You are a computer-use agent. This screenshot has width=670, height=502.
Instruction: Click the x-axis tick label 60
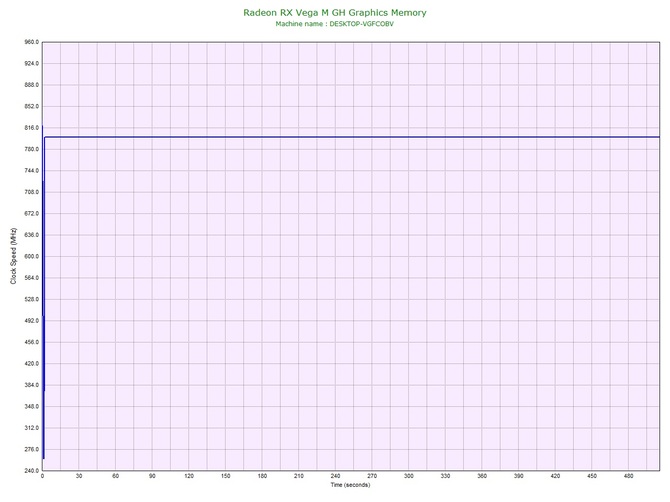click(x=115, y=476)
